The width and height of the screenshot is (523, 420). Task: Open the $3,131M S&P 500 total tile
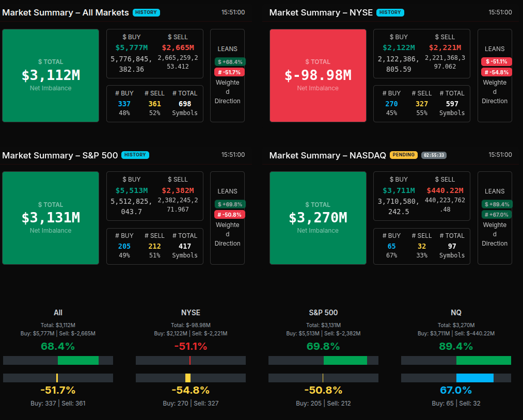(51, 218)
